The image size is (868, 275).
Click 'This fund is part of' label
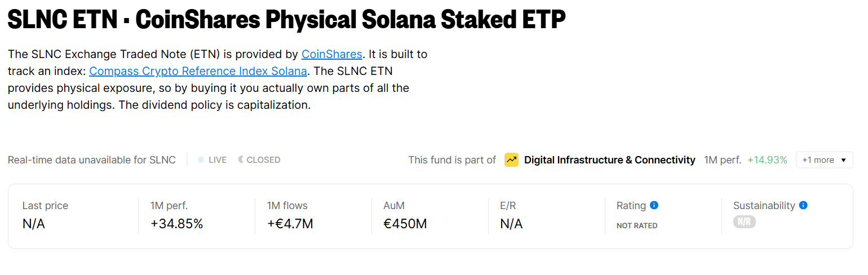pyautogui.click(x=452, y=160)
